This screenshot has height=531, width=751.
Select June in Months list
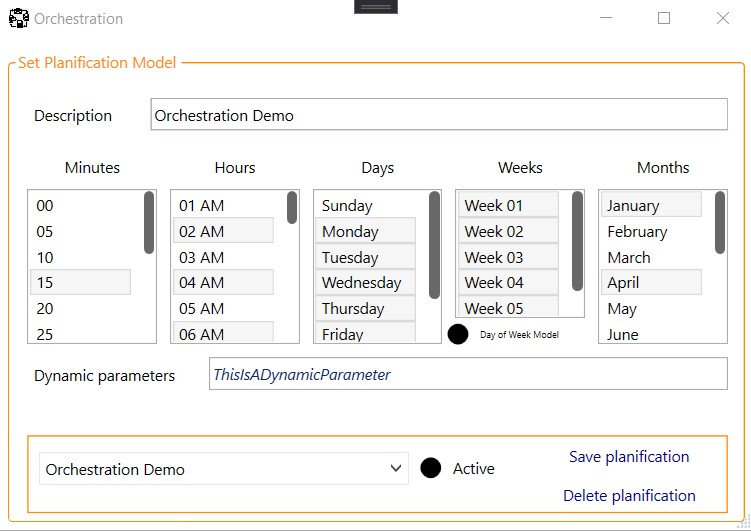pos(651,333)
